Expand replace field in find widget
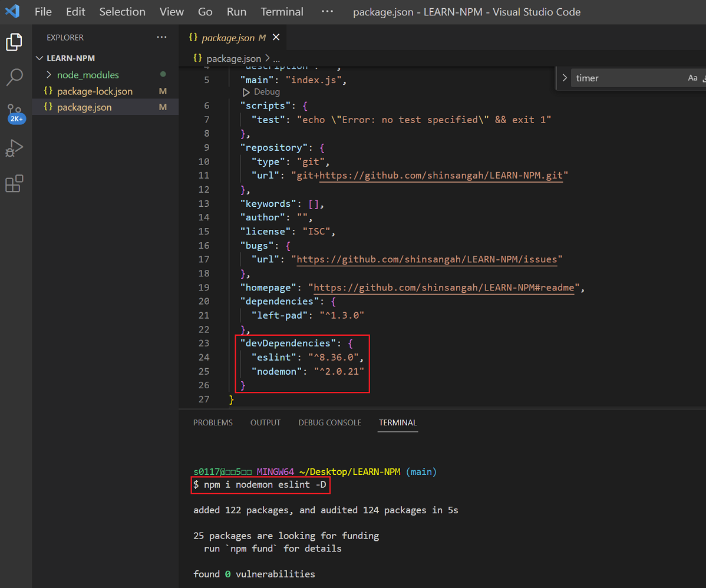This screenshot has height=588, width=706. 565,78
